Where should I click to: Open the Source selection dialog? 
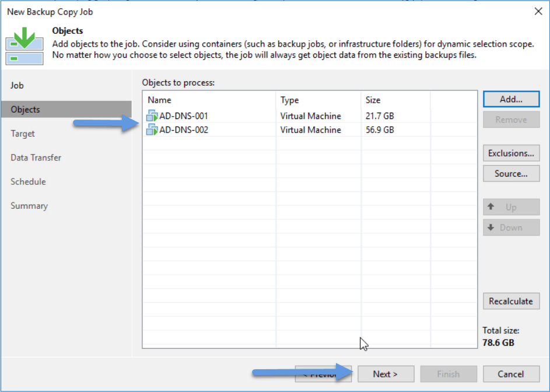[511, 174]
